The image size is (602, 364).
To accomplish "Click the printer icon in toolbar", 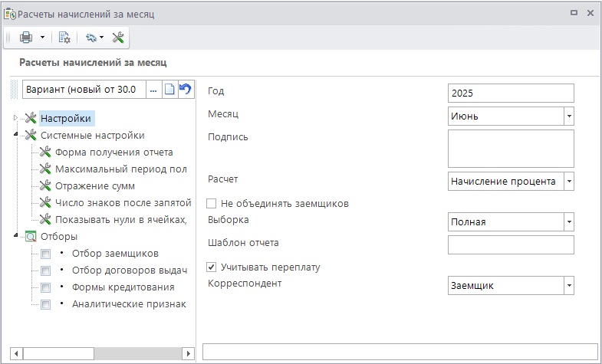I will (26, 38).
